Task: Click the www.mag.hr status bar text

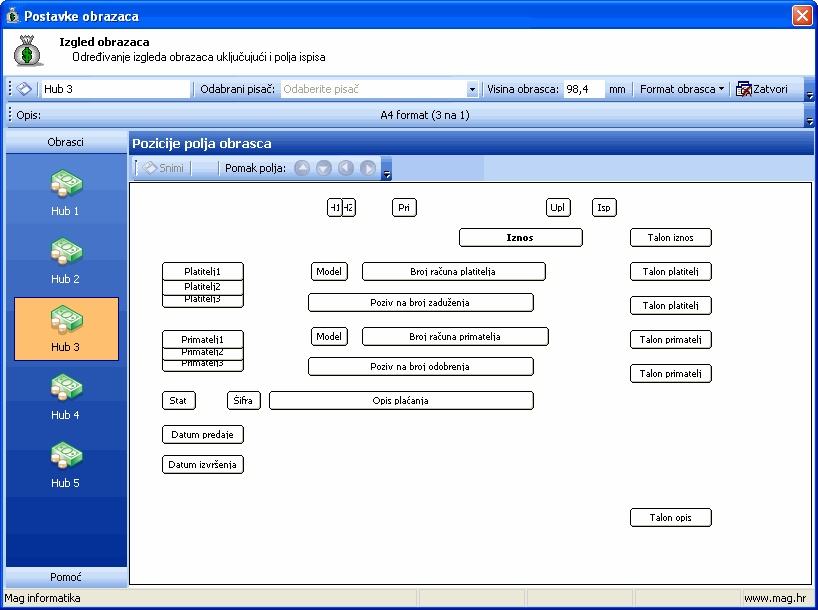Action: click(x=775, y=599)
